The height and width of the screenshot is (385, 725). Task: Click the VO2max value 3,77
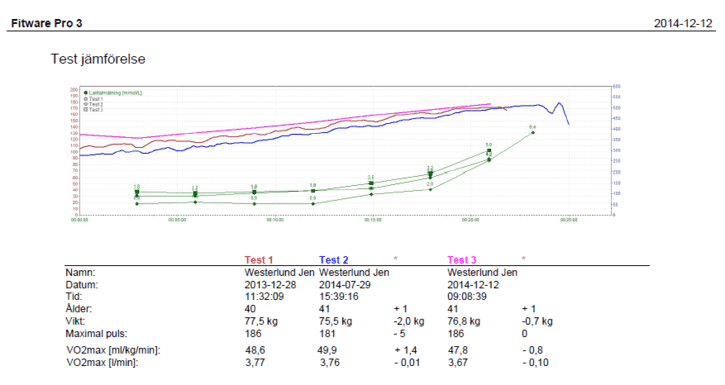tap(255, 363)
